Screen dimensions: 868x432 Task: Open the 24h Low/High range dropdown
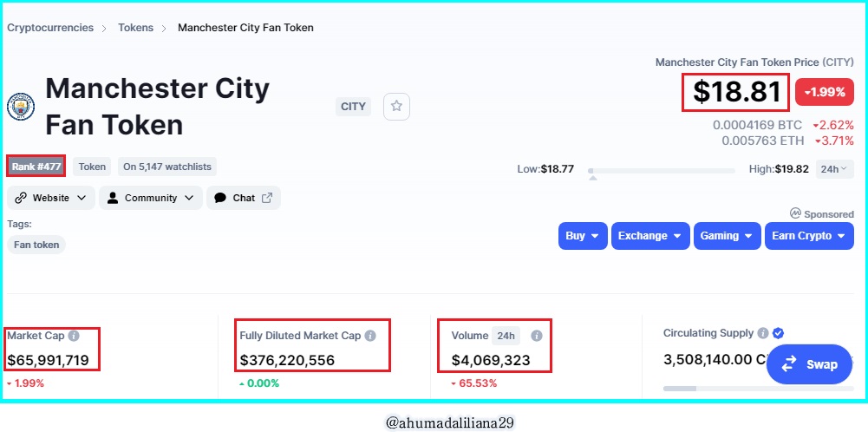[834, 169]
